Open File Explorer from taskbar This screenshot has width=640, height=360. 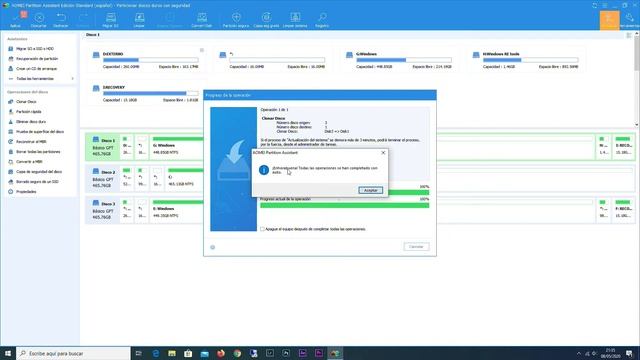tap(172, 353)
